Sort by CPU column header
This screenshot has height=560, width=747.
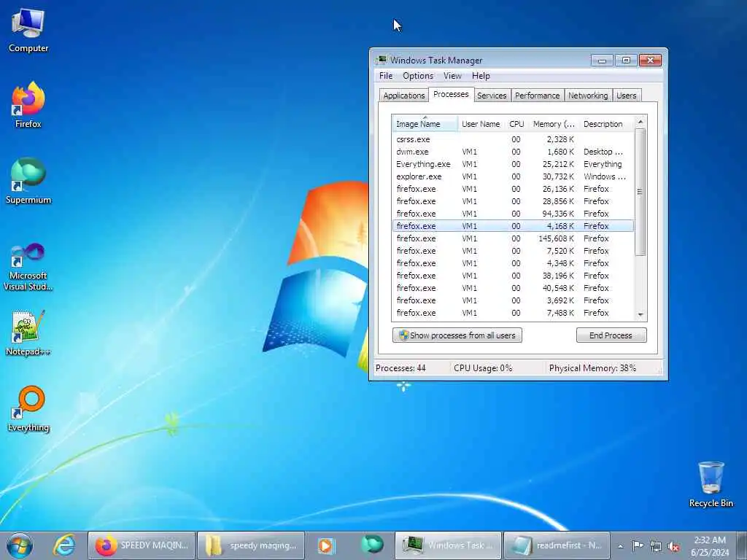[516, 124]
